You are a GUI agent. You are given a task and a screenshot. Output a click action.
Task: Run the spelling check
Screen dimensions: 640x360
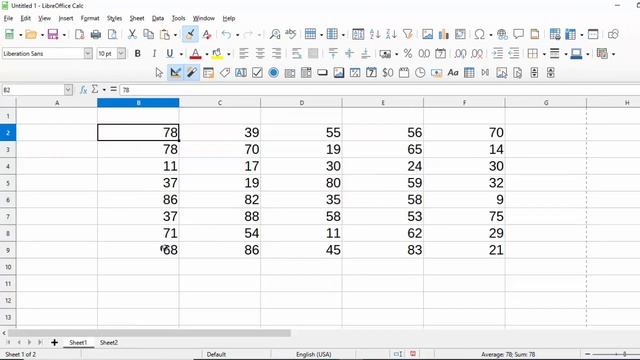click(x=291, y=33)
